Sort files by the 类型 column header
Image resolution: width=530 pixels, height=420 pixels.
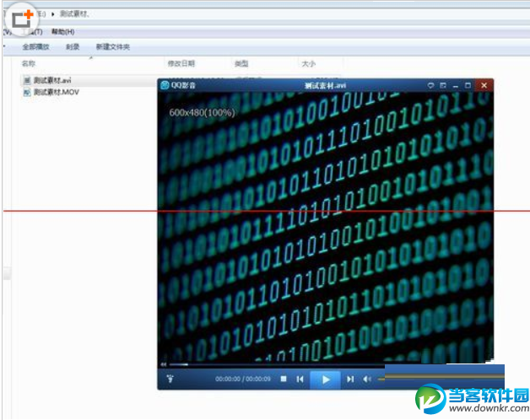[x=241, y=63]
